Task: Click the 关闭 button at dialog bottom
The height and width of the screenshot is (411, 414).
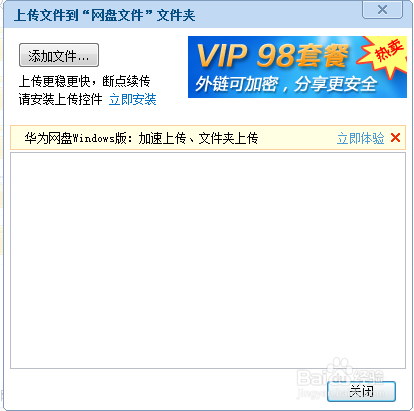Action: click(x=361, y=391)
